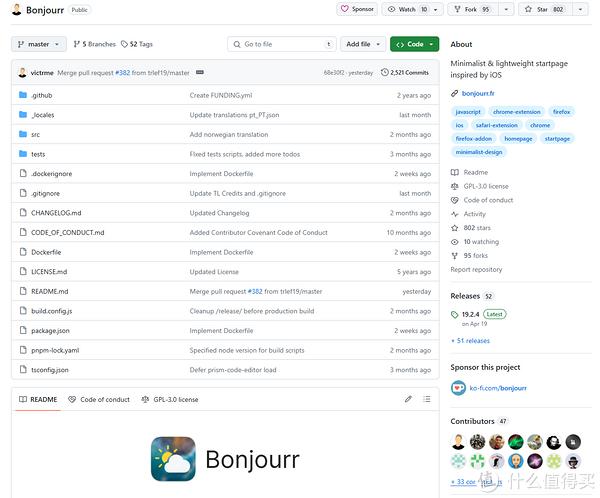The image size is (600, 498).
Task: Open the src folder icon
Action: coord(23,134)
